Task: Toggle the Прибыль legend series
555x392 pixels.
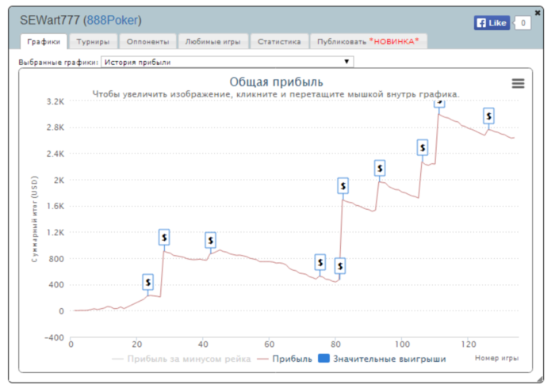Action: (285, 359)
